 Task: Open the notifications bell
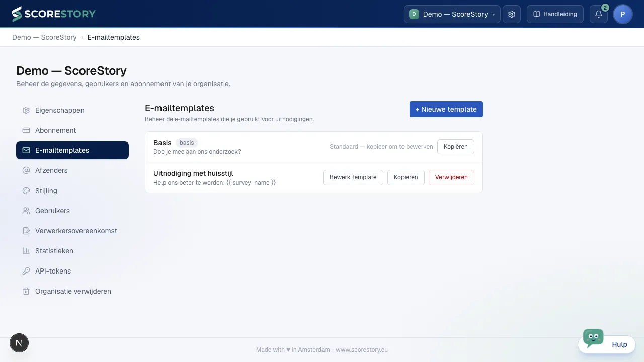(599, 14)
